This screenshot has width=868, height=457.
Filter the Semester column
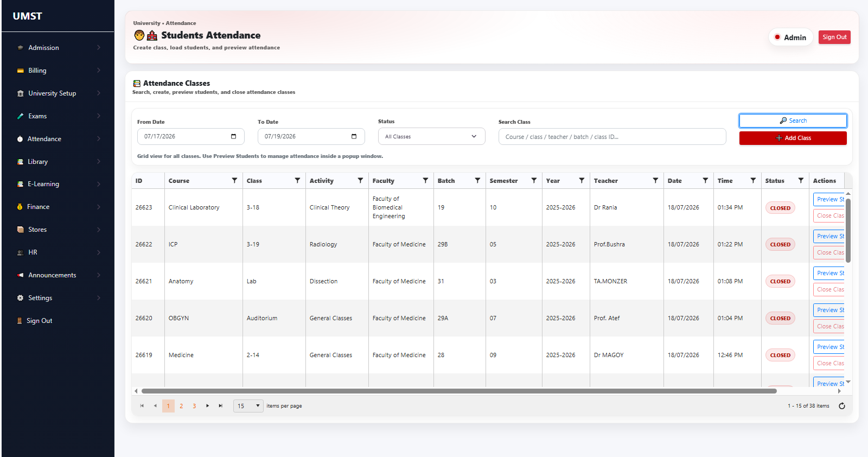tap(534, 181)
